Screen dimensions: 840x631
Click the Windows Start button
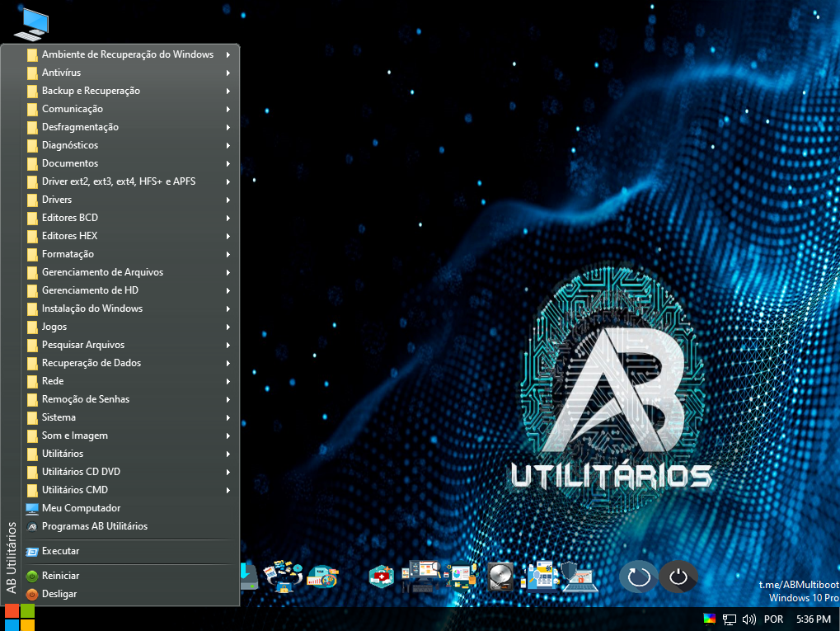pos(19,618)
